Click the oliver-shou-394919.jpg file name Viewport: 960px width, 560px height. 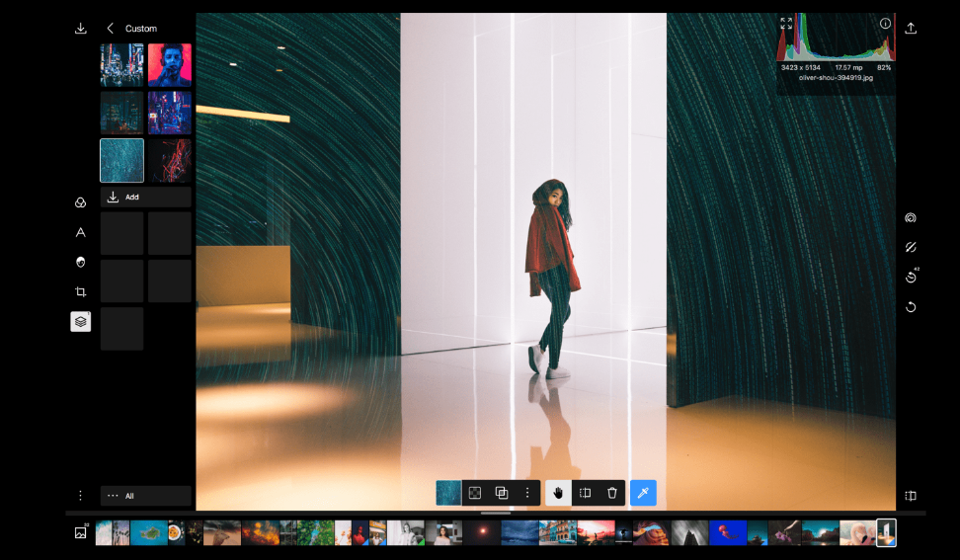(836, 78)
